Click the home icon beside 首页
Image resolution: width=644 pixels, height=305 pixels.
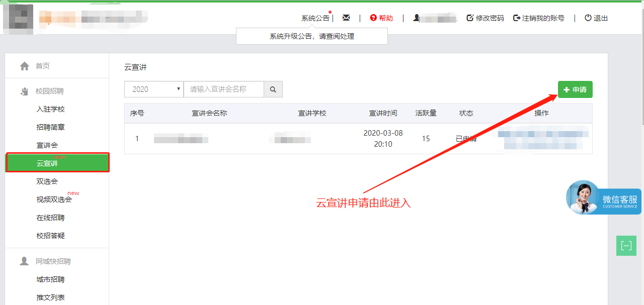[x=24, y=66]
